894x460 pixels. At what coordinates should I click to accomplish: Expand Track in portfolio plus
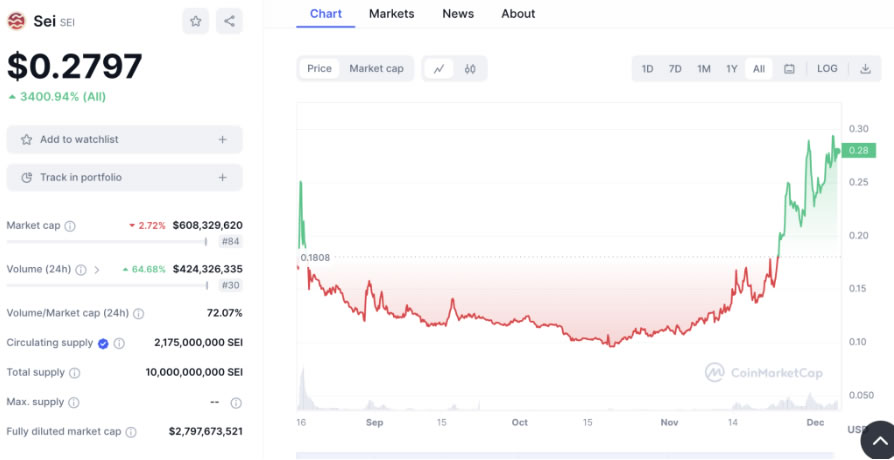coord(222,177)
